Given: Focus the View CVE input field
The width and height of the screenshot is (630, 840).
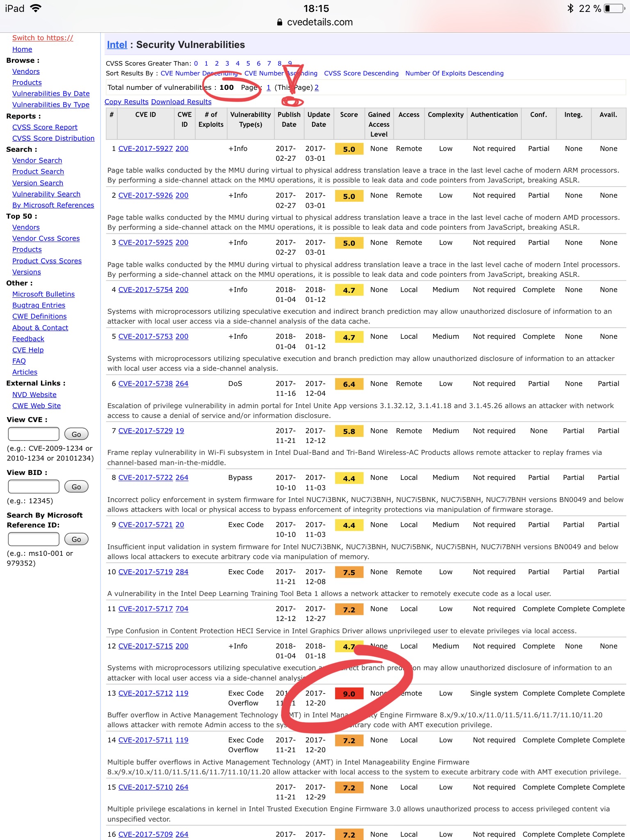Looking at the screenshot, I should 34,434.
